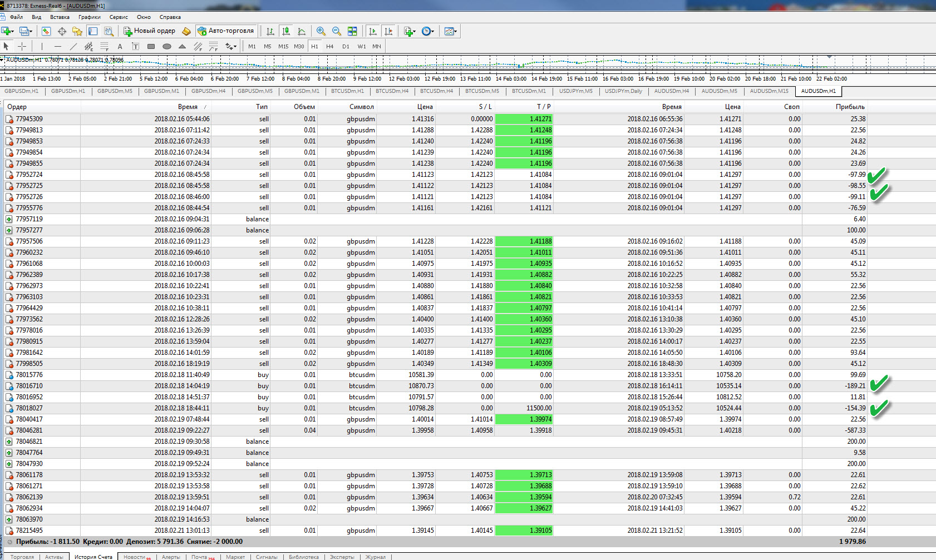Select the Draw Ellipse shape tool
The image size is (936, 560).
[x=166, y=46]
